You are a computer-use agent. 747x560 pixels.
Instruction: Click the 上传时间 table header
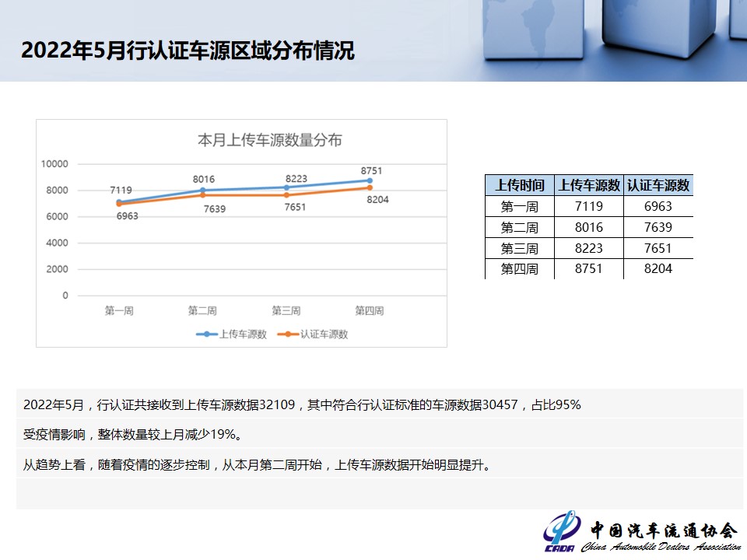coord(519,185)
